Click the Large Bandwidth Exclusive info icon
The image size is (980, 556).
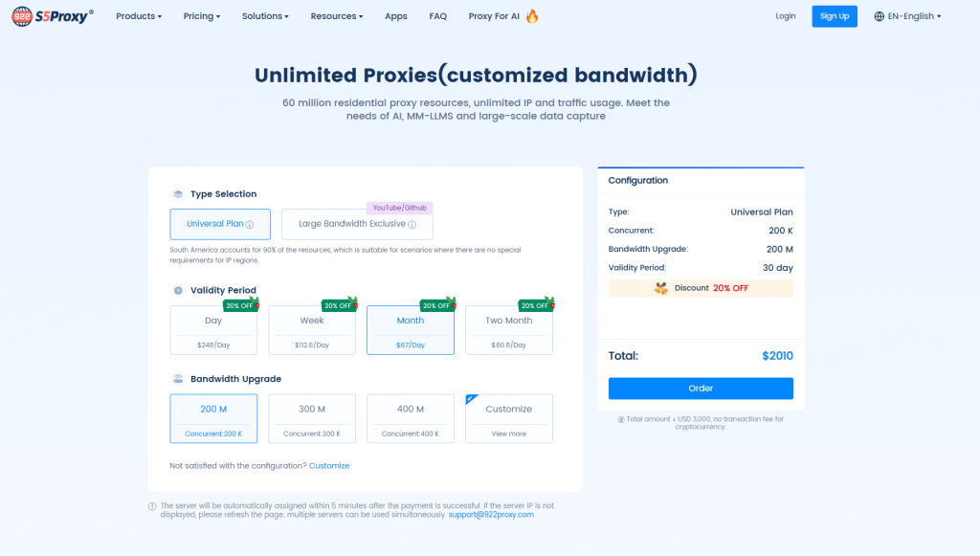point(412,225)
